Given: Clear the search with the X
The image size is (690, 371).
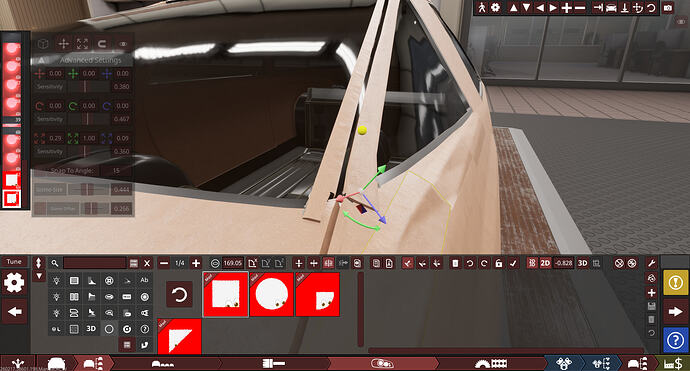Looking at the screenshot, I should tap(147, 263).
